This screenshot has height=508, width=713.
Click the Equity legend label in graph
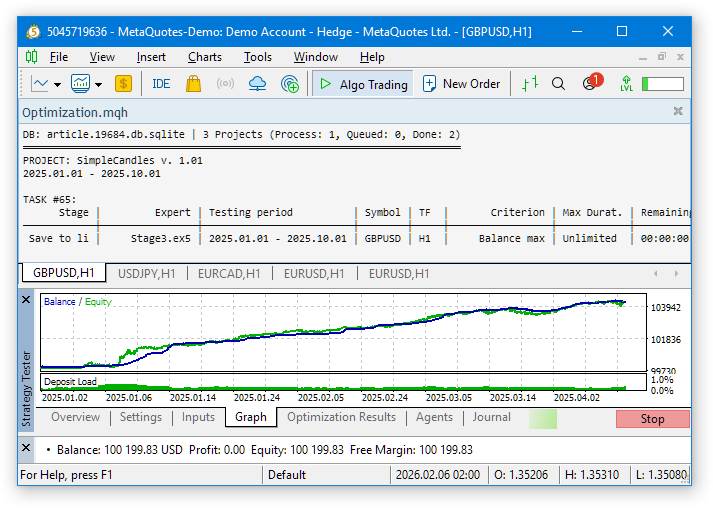98,302
